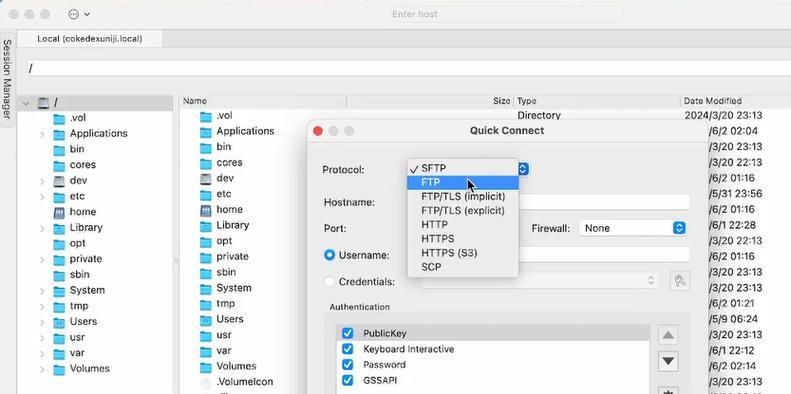Screen dimensions: 791x394
Task: Open the Firewall None dropdown
Action: [x=633, y=228]
